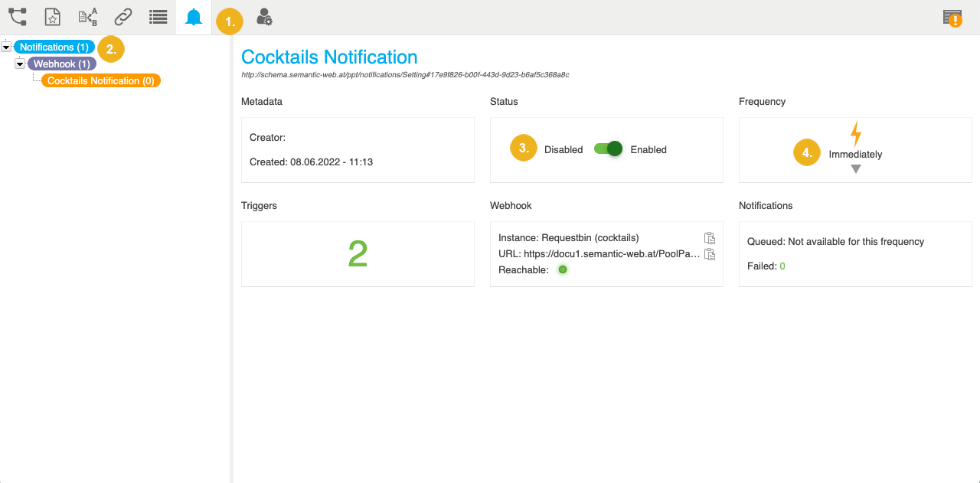Select the document with star icon
The width and height of the screenshot is (980, 483).
point(51,16)
